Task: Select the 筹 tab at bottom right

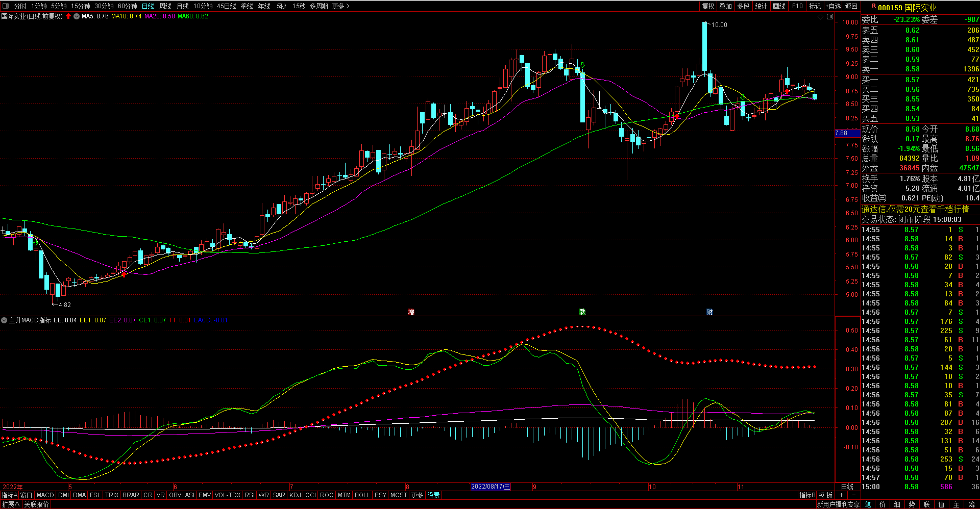Action: coord(972,504)
